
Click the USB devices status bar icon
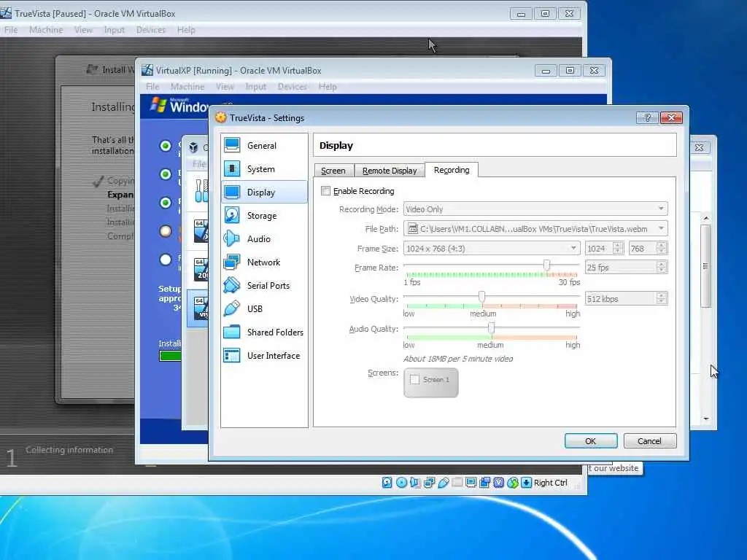(x=444, y=483)
